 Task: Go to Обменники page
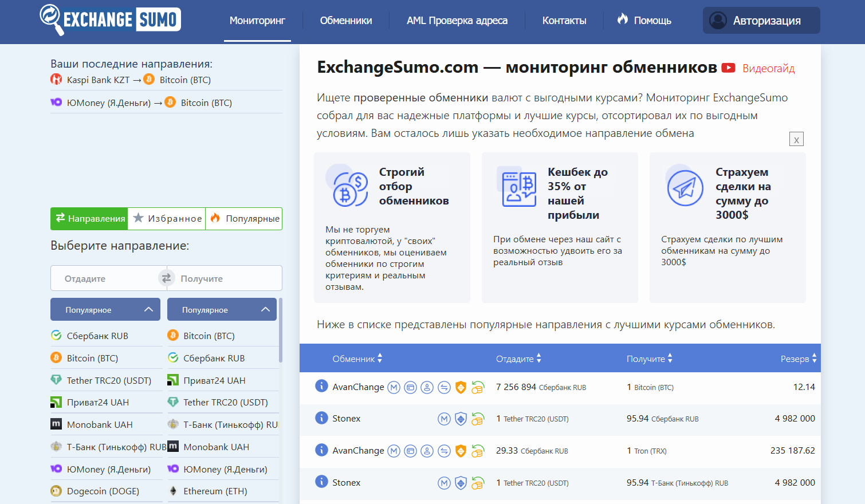(346, 21)
